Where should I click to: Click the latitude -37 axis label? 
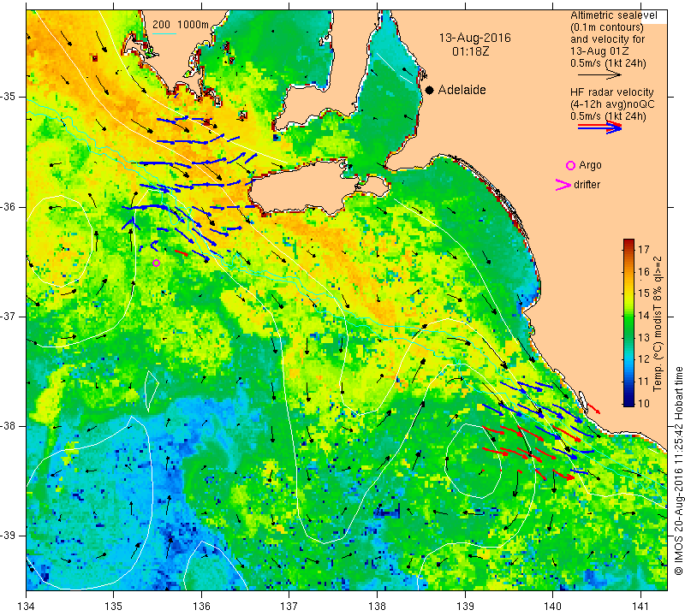9,316
